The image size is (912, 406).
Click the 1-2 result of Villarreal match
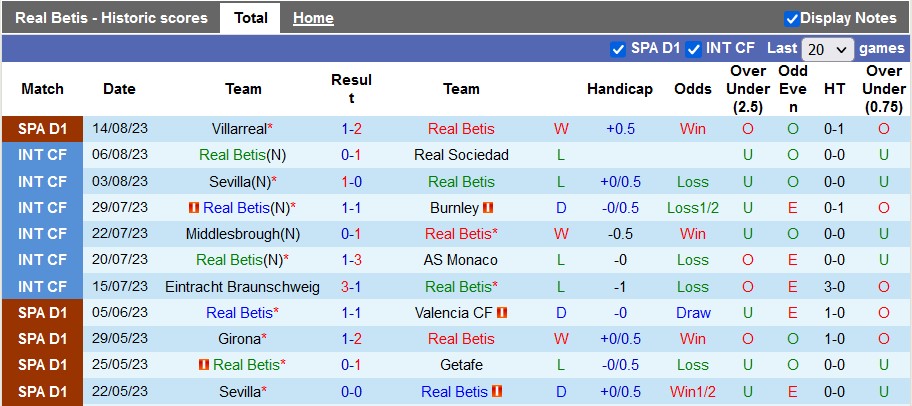point(351,129)
